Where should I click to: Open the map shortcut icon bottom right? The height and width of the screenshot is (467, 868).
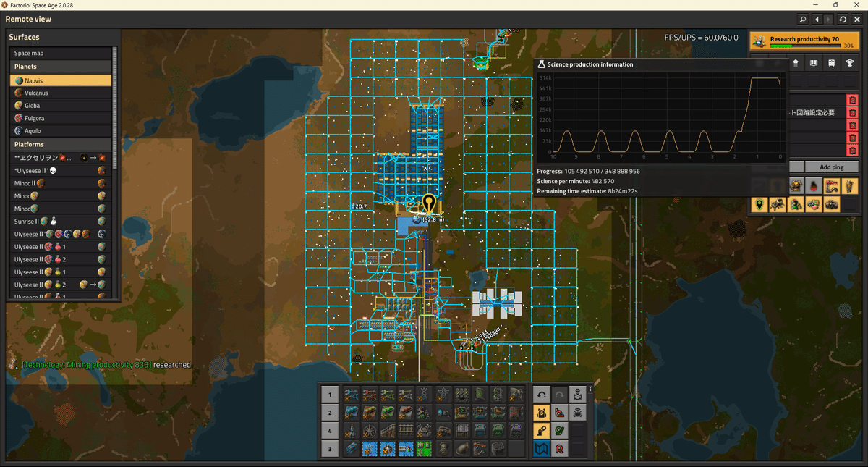(540, 447)
